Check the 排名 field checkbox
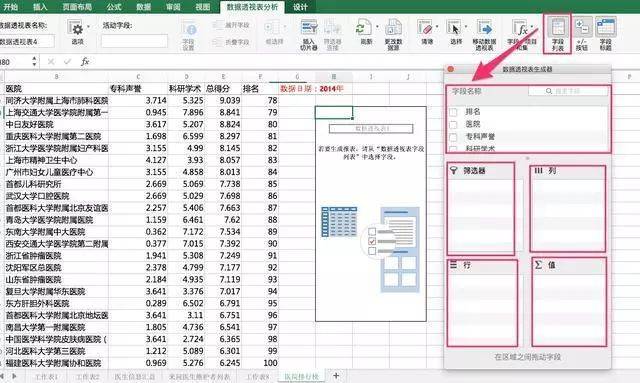 tap(453, 112)
